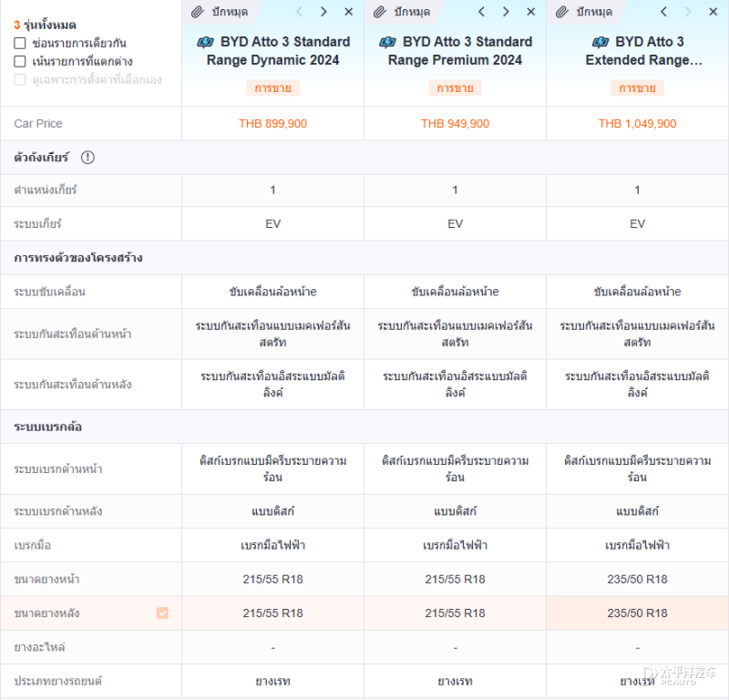Select the ระบบเบรกด้านหน้า row label
This screenshot has height=700, width=729.
pos(58,468)
